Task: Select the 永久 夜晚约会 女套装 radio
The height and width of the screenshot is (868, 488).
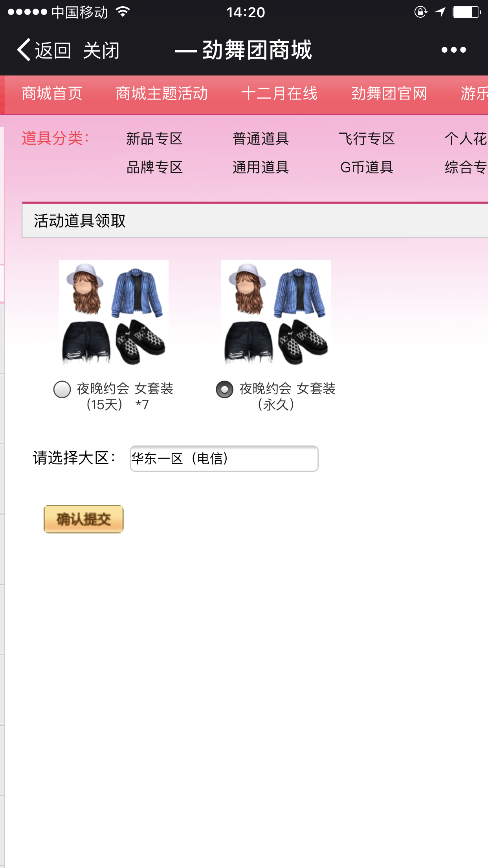Action: 225,390
